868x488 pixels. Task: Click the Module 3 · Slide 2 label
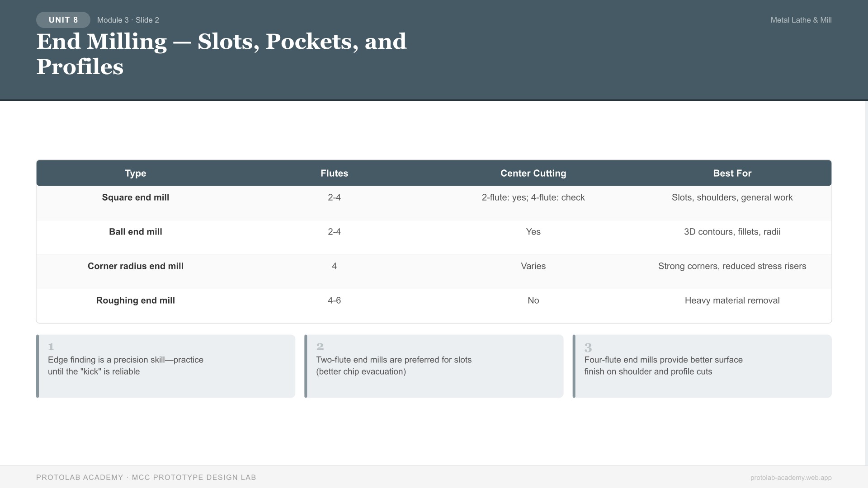coord(128,20)
